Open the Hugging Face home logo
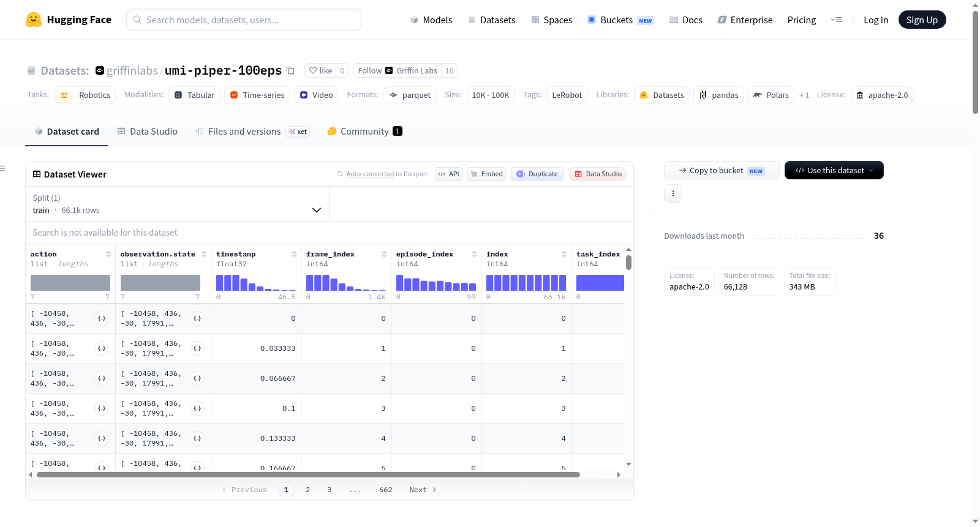This screenshot has height=527, width=980. click(x=69, y=20)
